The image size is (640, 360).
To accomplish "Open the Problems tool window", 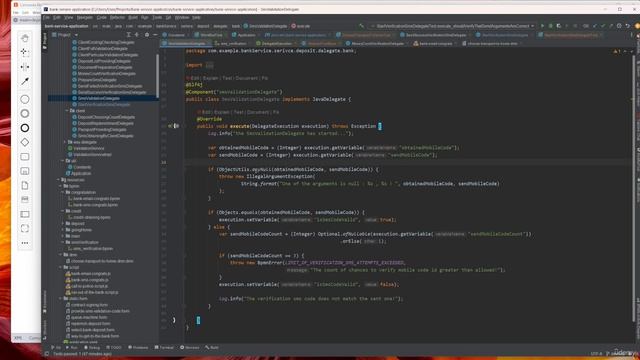I will pos(138,347).
